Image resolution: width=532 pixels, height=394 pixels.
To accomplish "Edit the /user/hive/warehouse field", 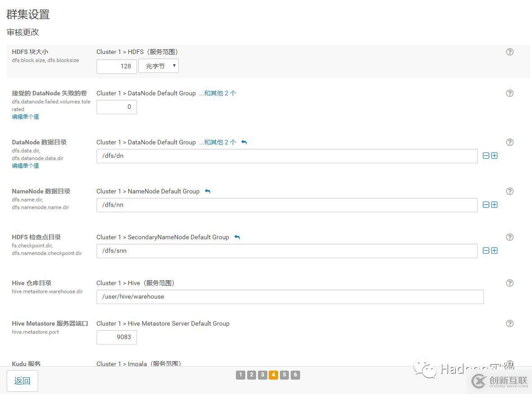I will tap(290, 297).
